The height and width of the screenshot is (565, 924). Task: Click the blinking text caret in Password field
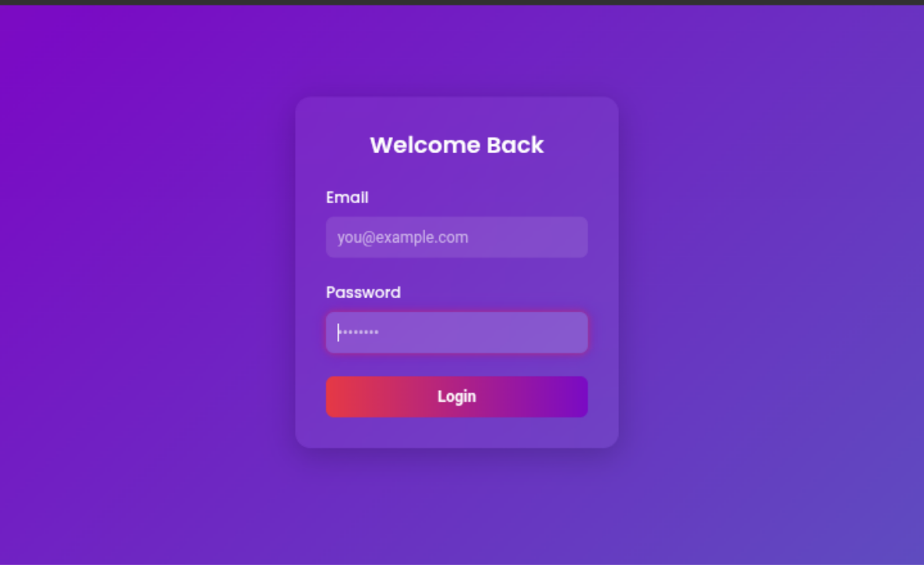click(338, 333)
